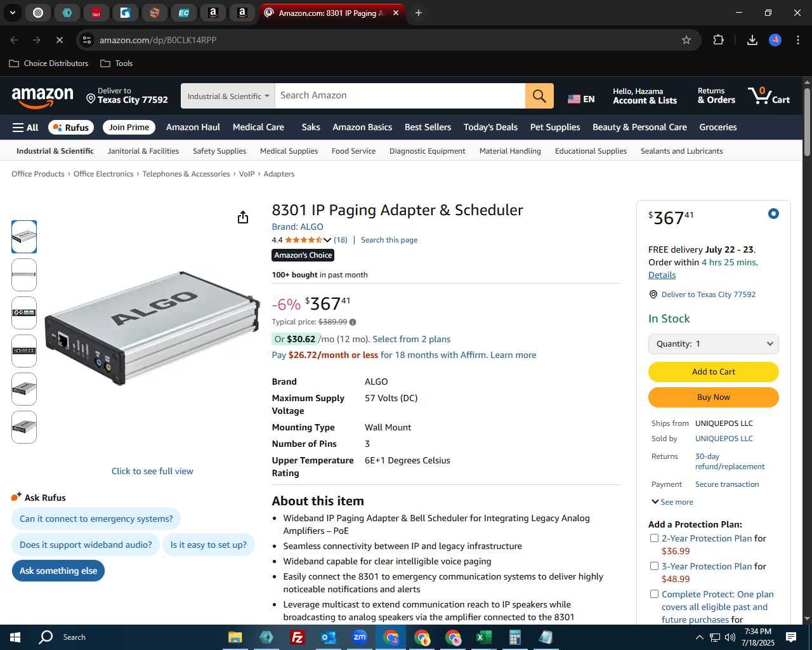The width and height of the screenshot is (812, 650).
Task: Open Account & Lists menu
Action: click(x=645, y=96)
